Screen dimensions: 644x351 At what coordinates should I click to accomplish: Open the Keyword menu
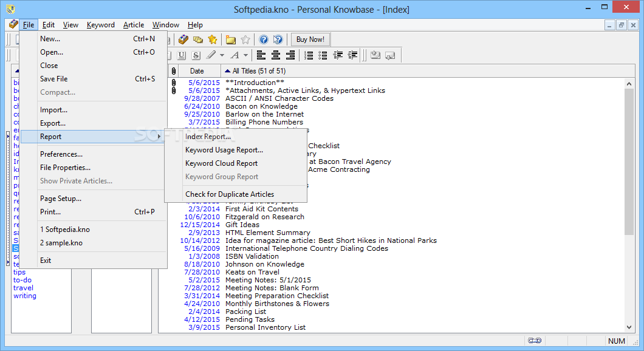101,25
